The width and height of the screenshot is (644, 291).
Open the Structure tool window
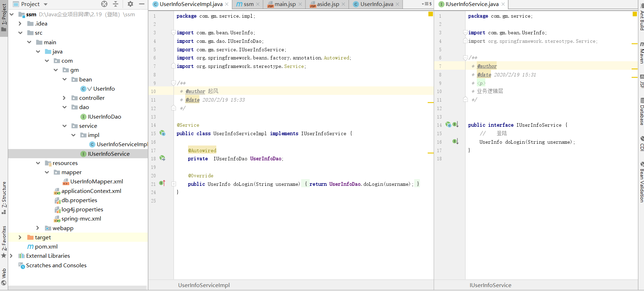click(4, 198)
